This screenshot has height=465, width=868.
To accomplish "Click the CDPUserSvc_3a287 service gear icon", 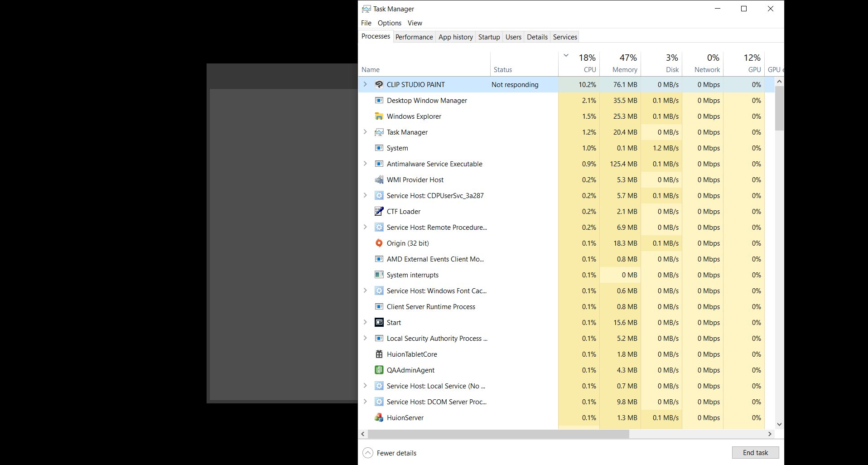I will (x=379, y=195).
